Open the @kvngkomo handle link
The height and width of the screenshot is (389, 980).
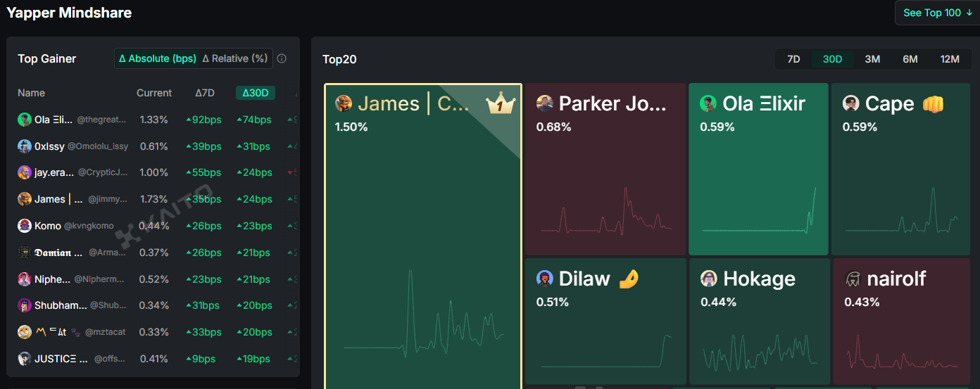(89, 227)
